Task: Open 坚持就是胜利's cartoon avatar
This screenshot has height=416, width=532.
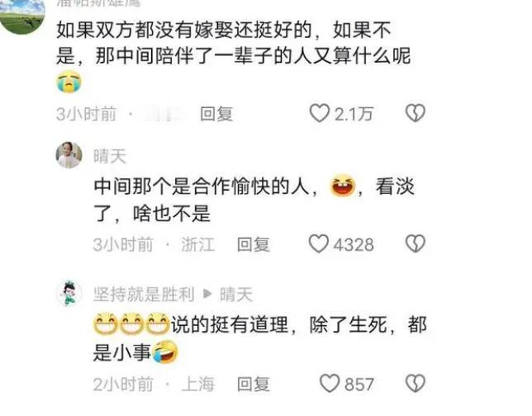Action: point(69,294)
